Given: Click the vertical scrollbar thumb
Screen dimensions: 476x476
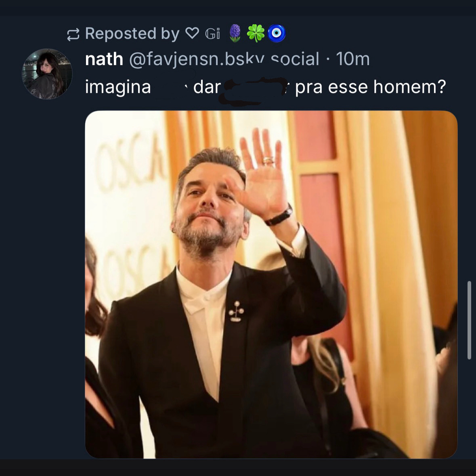Looking at the screenshot, I should (469, 320).
